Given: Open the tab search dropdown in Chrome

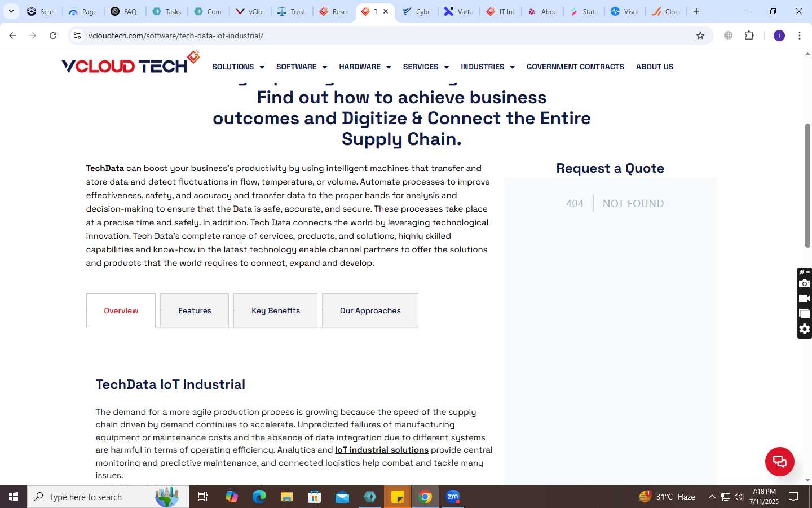Looking at the screenshot, I should pos(11,11).
